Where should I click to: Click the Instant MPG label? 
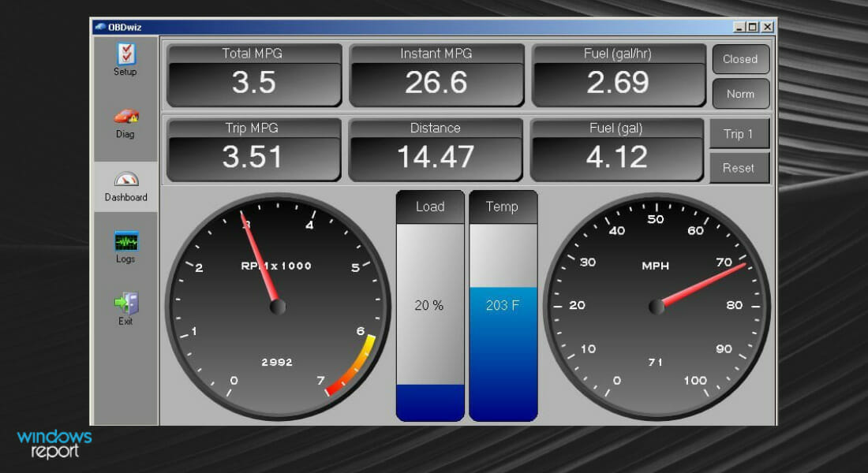pos(436,53)
